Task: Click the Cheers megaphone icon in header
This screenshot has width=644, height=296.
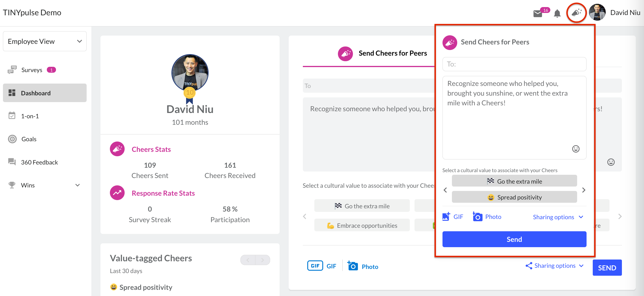Action: [577, 13]
